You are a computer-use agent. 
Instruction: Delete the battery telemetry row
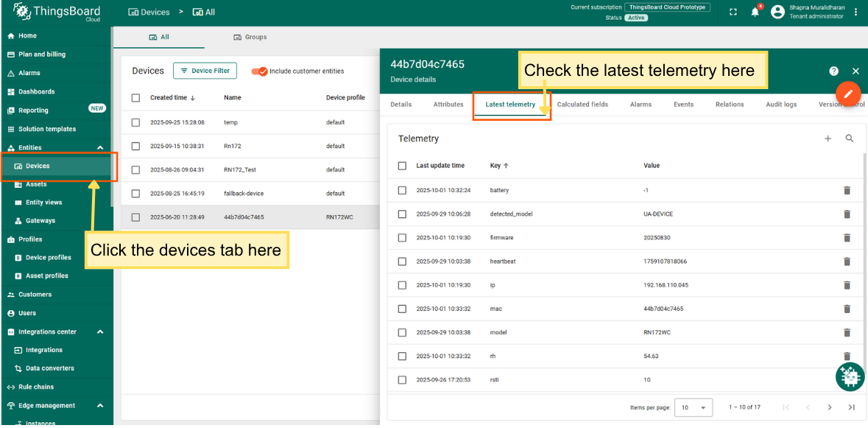point(847,190)
